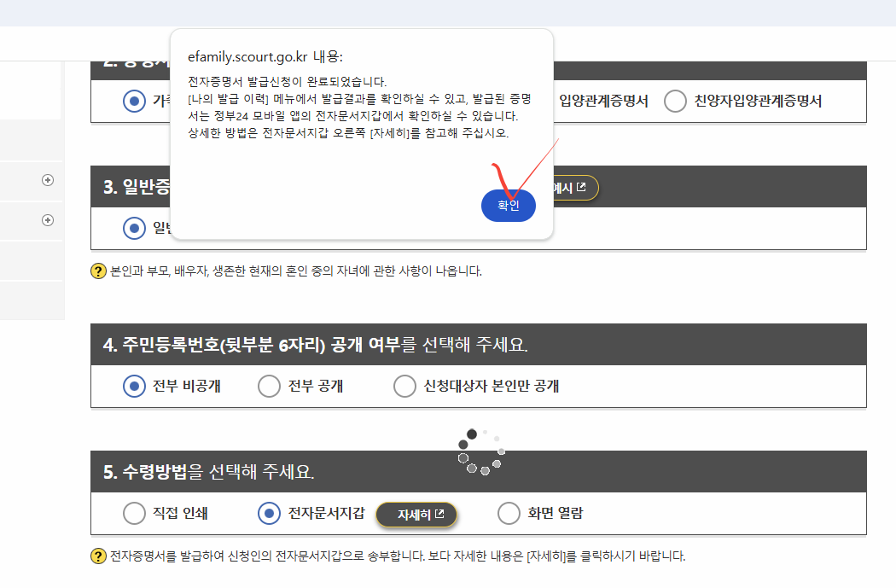The image size is (896, 588).
Task: Expand the upper collapsed sidebar section
Action: pos(47,180)
